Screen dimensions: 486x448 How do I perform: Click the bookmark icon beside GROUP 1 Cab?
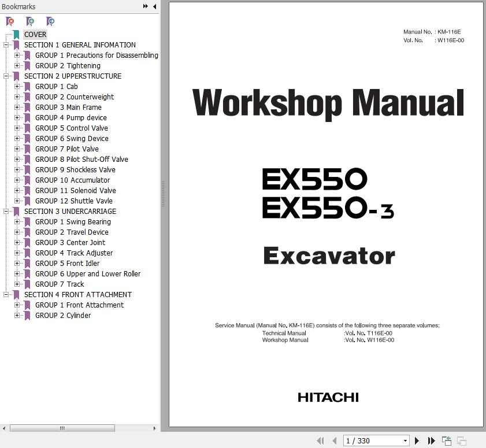pos(27,87)
